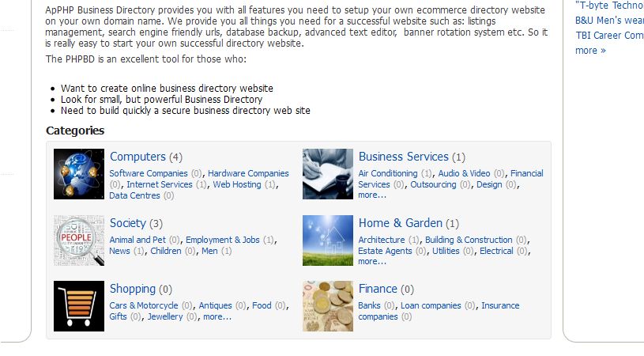
Task: Click the Home & Garden house icon
Action: 328,240
